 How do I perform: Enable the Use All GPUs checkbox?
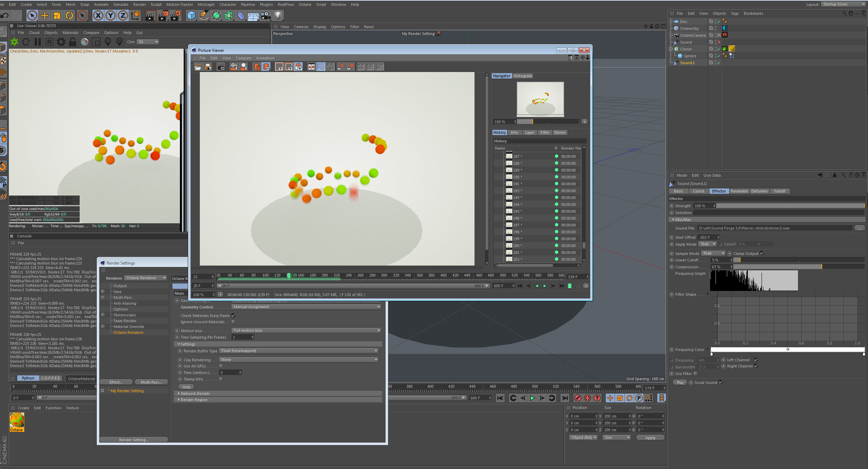(x=221, y=366)
